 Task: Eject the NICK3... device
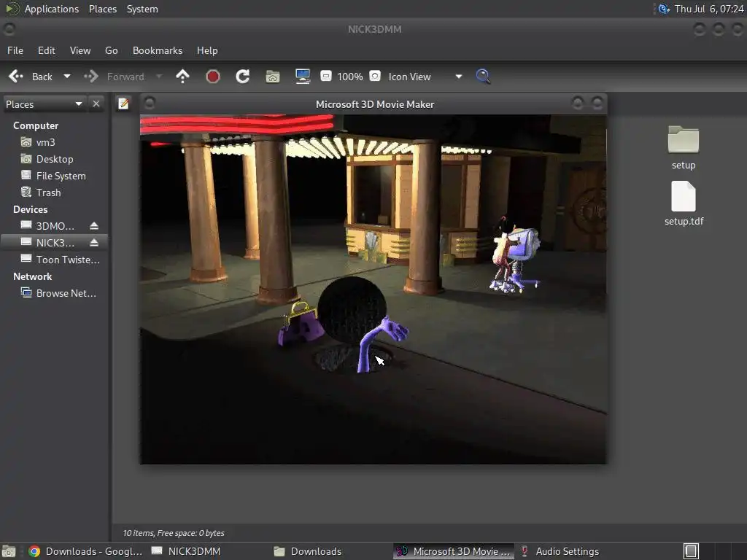coord(94,242)
